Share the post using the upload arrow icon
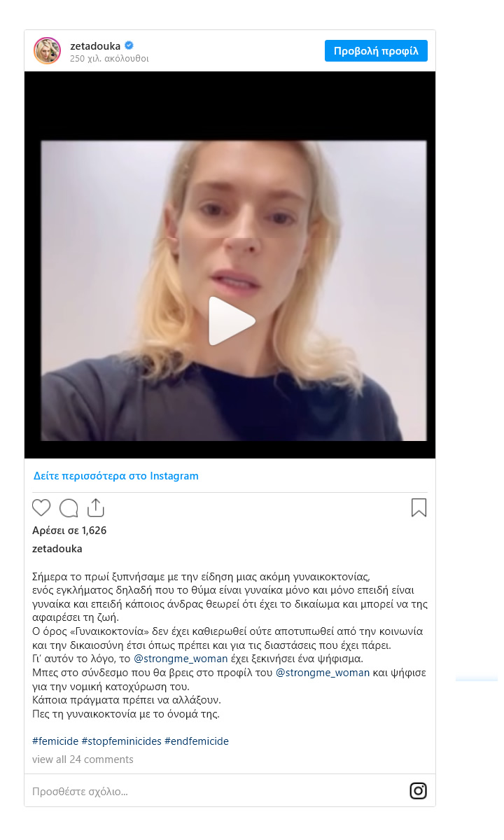Image resolution: width=504 pixels, height=840 pixels. (96, 508)
